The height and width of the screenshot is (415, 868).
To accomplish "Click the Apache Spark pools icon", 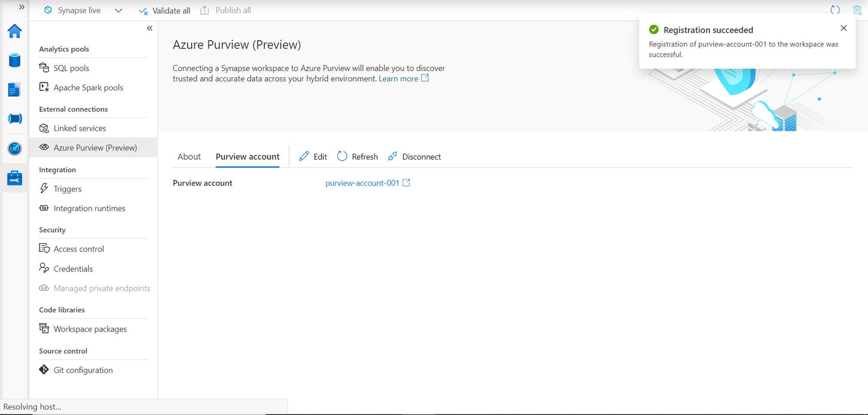I will [44, 87].
